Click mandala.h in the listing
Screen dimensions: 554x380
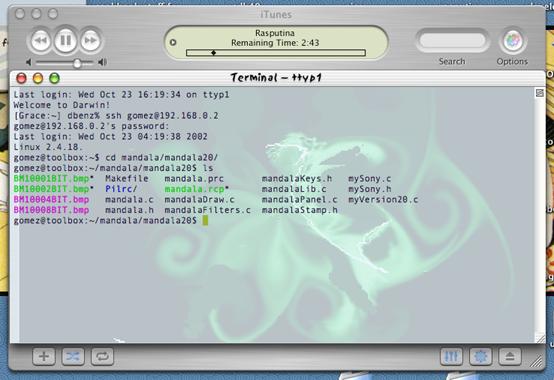point(129,210)
